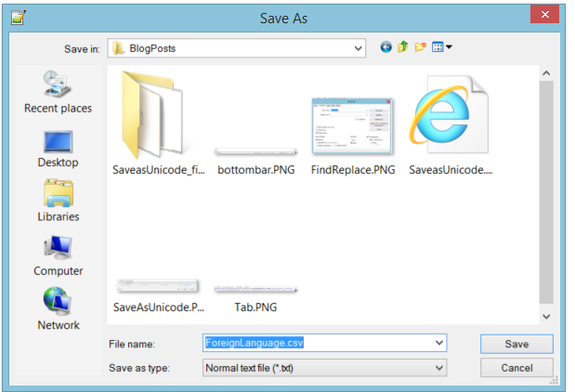The height and width of the screenshot is (392, 575).
Task: Create a new folder
Action: (x=420, y=47)
